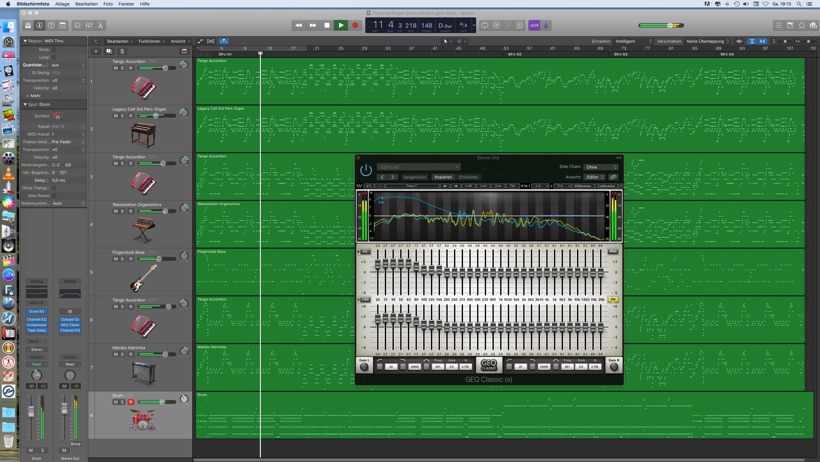Screen dimensions: 820x462
Task: Click next preset arrow in plugin
Action: [x=393, y=177]
